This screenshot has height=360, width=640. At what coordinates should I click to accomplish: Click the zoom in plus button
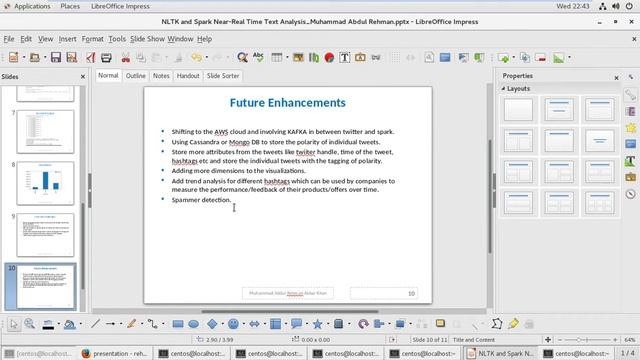click(615, 340)
